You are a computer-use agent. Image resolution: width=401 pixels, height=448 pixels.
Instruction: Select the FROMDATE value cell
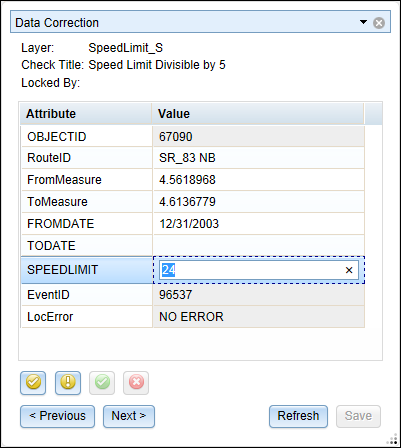tap(259, 224)
